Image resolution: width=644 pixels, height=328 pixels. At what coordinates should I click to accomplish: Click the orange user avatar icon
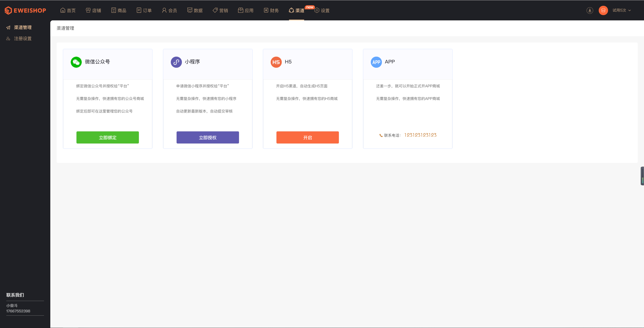[x=603, y=10]
